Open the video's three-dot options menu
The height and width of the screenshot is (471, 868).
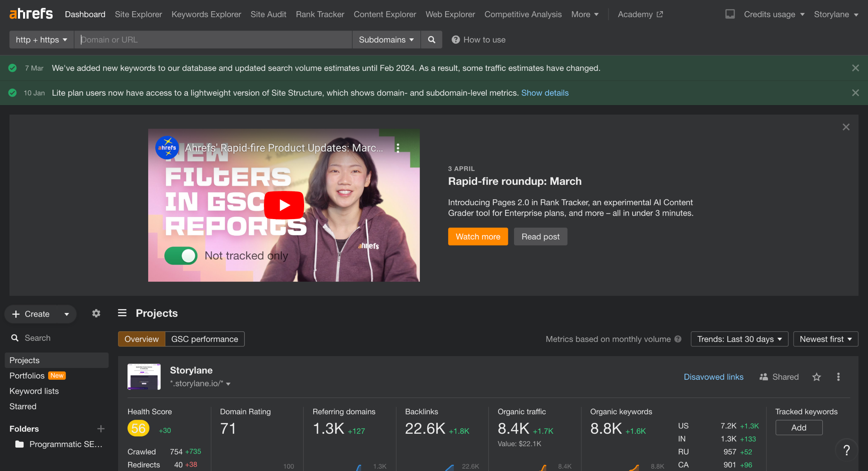(398, 148)
